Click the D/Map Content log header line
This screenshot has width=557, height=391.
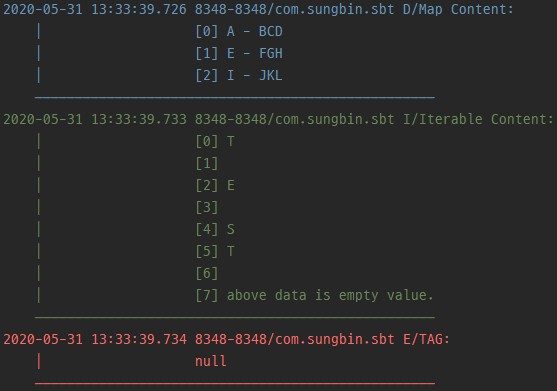point(258,9)
